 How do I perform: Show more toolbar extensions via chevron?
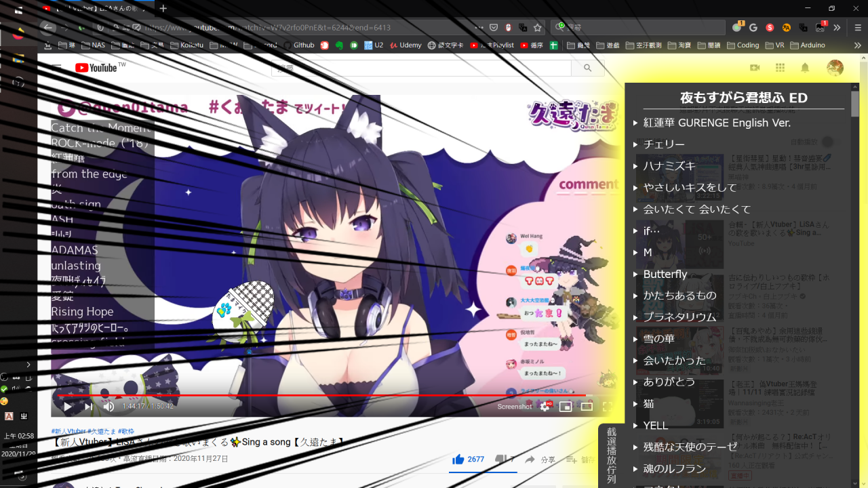coord(837,28)
